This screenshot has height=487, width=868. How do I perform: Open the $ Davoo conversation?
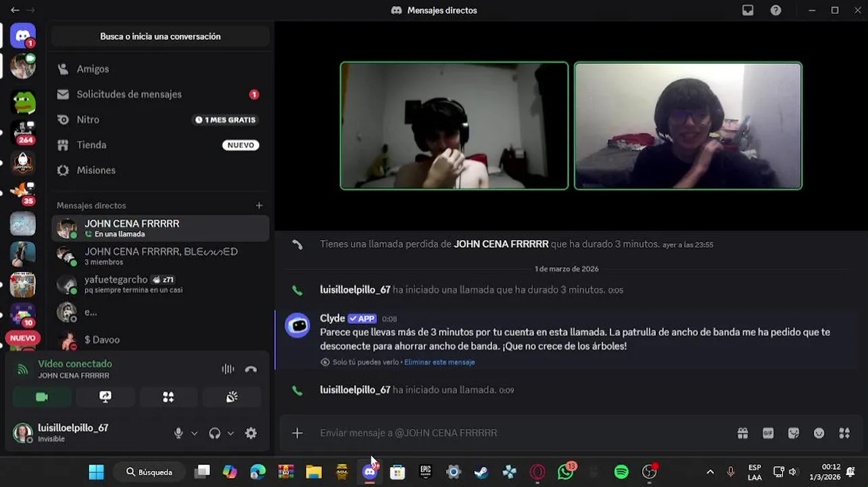[160, 340]
